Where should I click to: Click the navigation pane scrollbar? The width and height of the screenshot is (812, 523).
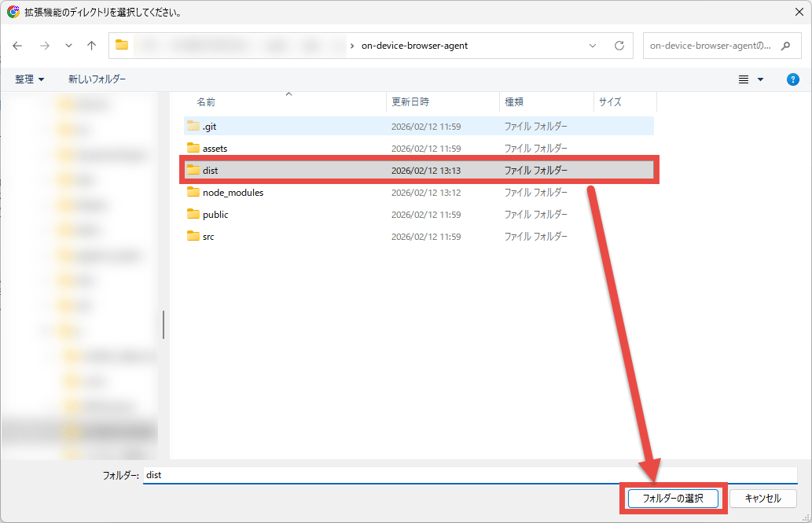[164, 324]
